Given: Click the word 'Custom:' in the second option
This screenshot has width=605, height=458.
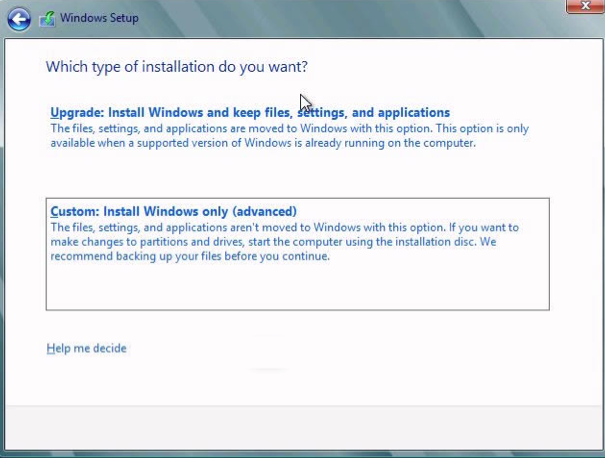Looking at the screenshot, I should (74, 212).
